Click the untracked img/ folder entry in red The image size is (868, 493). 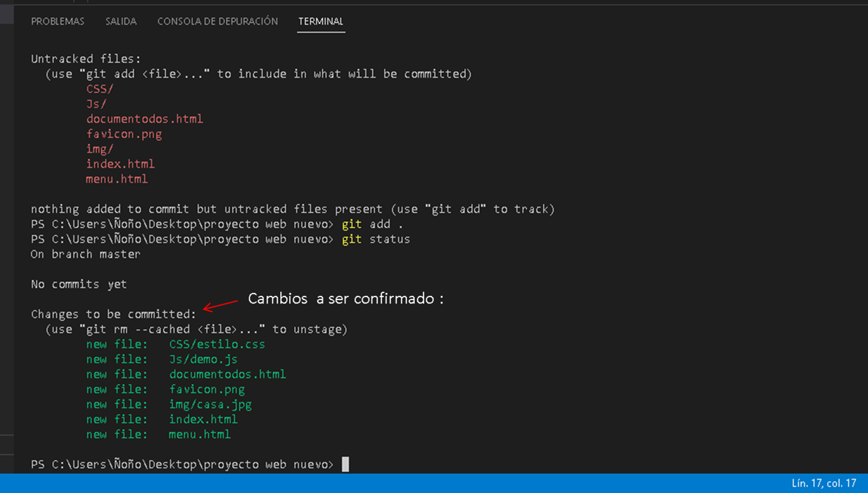[99, 149]
